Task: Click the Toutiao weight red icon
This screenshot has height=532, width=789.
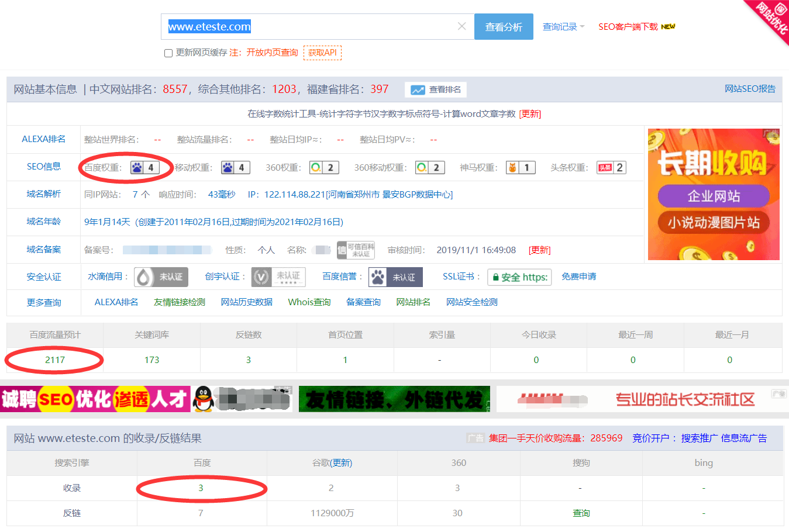Action: [605, 168]
